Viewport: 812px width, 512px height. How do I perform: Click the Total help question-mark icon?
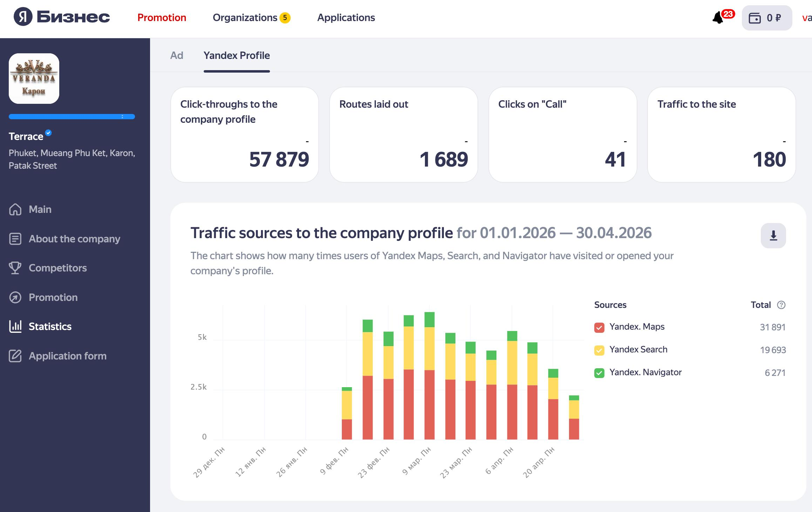tap(781, 305)
